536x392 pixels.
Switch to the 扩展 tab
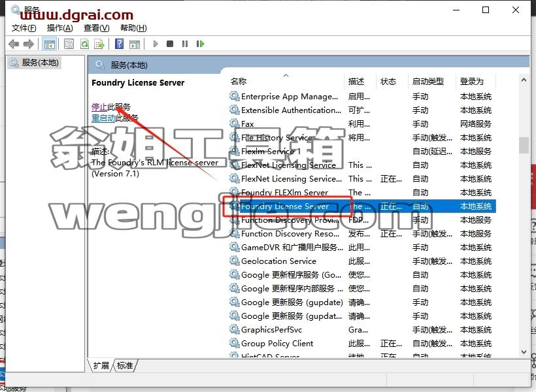click(x=101, y=365)
